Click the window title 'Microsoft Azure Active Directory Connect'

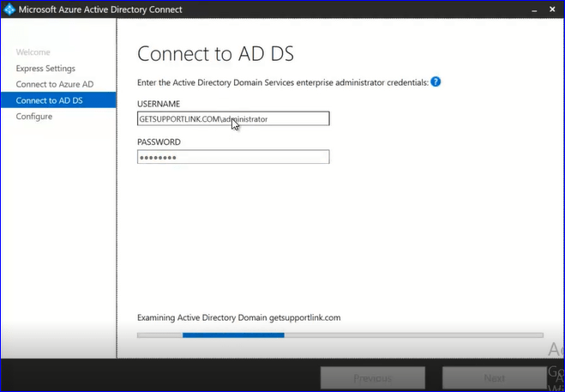pos(100,9)
